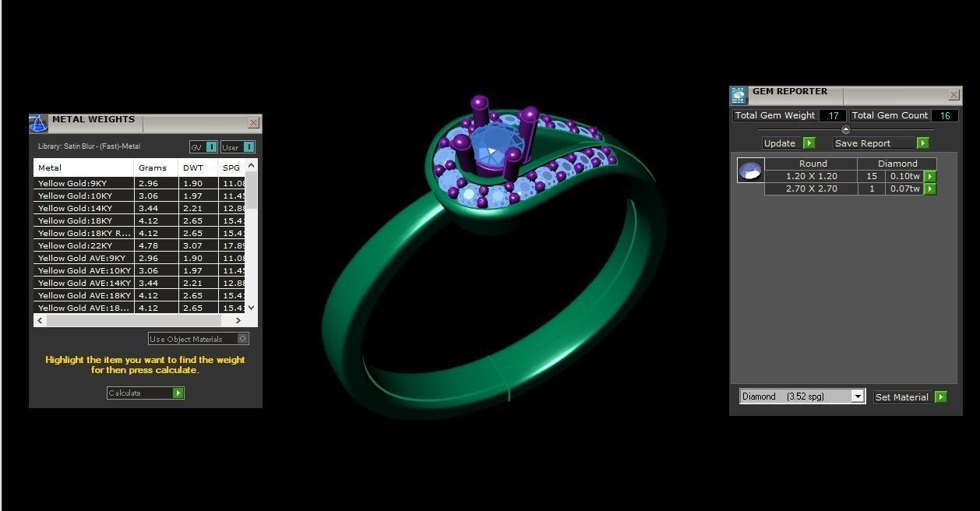Select the Yellow Gold:18KY R... row

[139, 233]
